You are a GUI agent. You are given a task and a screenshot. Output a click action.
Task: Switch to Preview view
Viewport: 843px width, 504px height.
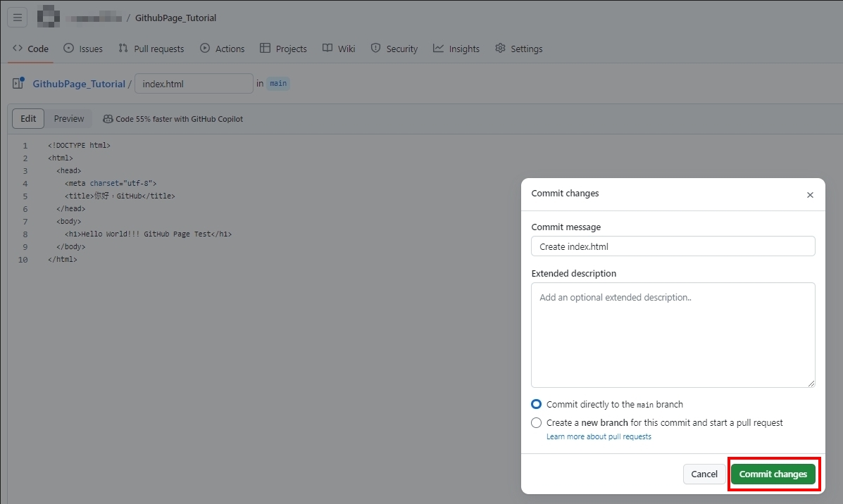click(x=69, y=119)
